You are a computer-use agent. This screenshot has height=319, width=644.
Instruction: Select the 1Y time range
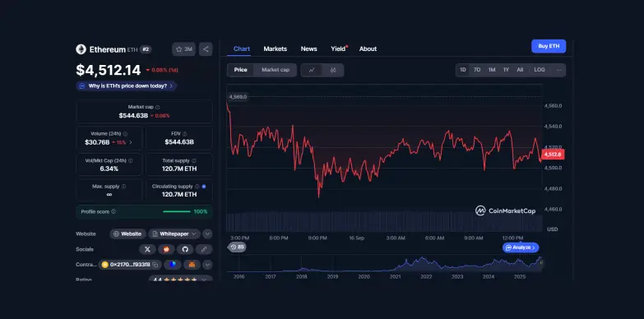coord(506,70)
